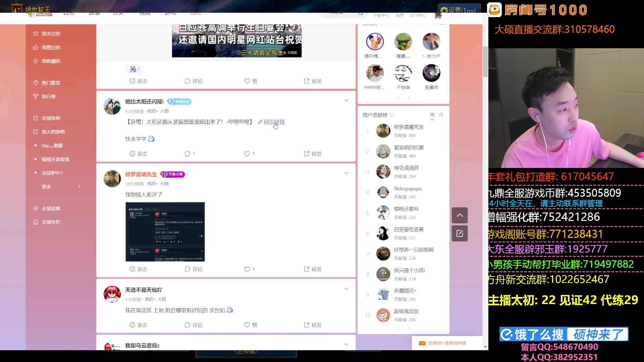Screen dimensions: 644x362
Task: Click 转发 on the birthday banquet post
Action: (x=313, y=81)
